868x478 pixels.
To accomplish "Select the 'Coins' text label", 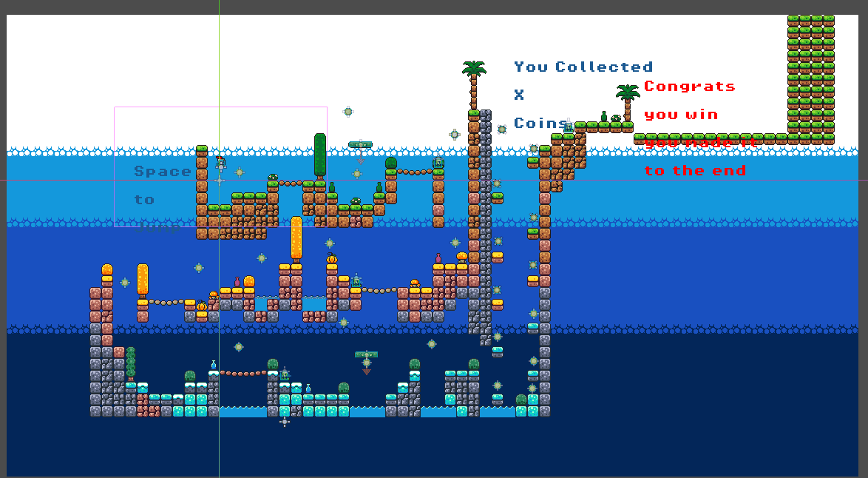I will click(541, 123).
